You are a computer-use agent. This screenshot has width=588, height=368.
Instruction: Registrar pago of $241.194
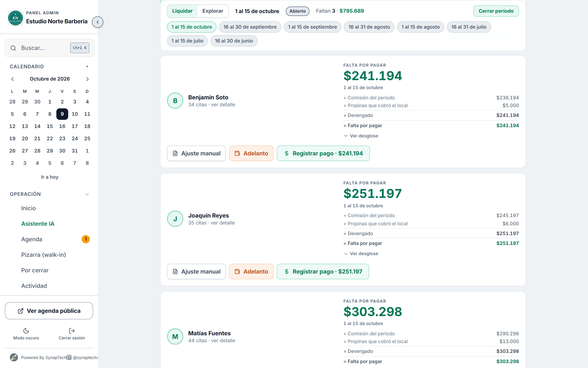[323, 153]
